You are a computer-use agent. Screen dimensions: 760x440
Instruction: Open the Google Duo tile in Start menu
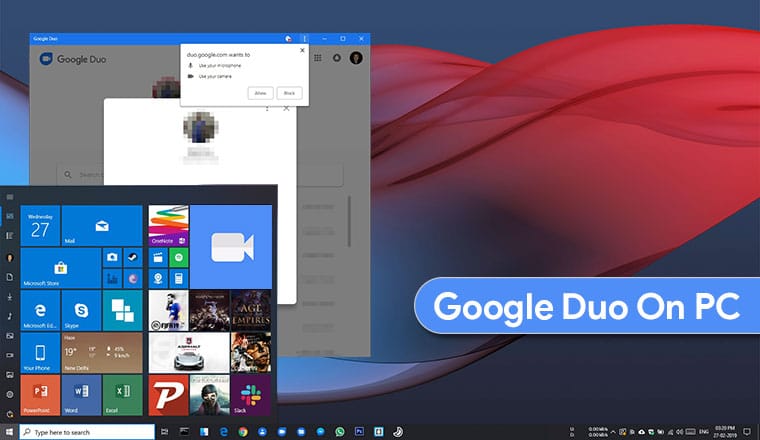pyautogui.click(x=231, y=247)
